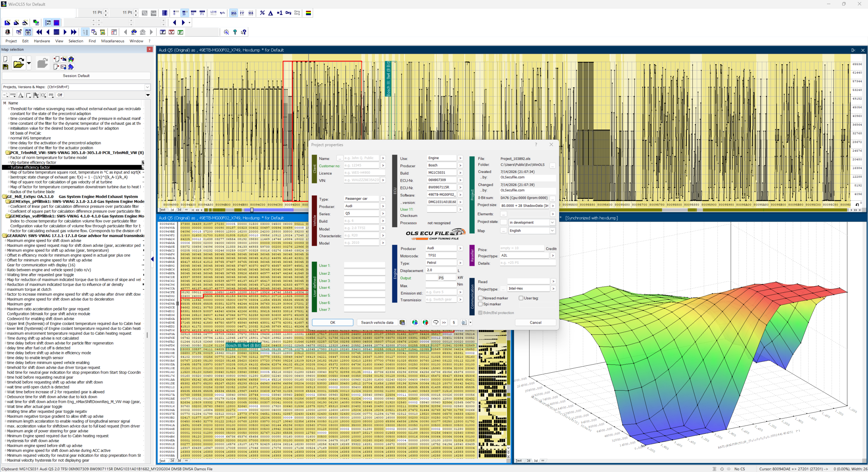Click the green P box toolbar icon
This screenshot has height=472, width=868.
coord(180,32)
